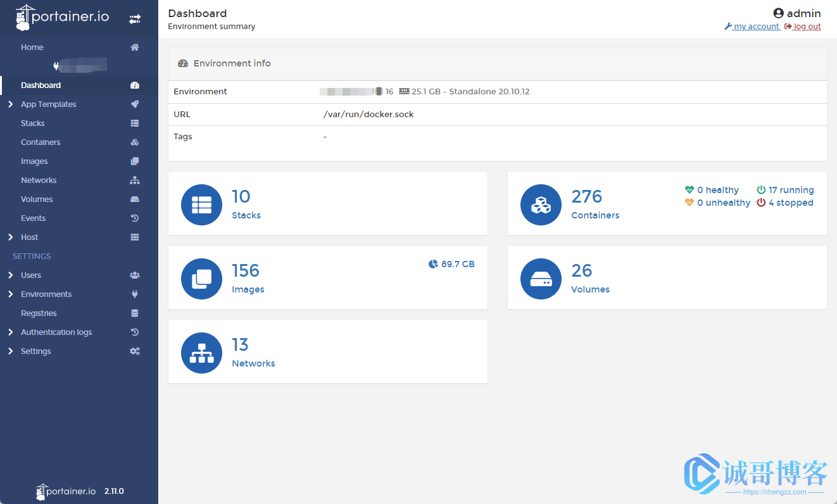
Task: Expand the App Templates chevron
Action: coord(10,104)
